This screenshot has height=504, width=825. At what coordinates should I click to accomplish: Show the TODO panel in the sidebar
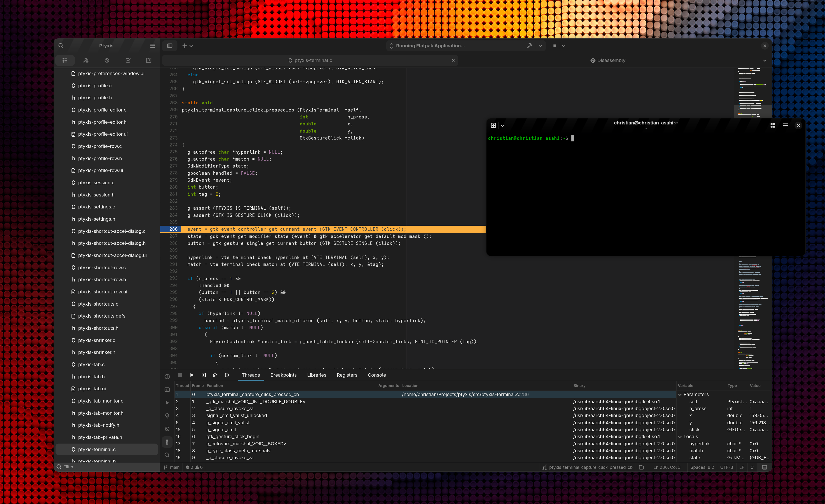click(127, 60)
